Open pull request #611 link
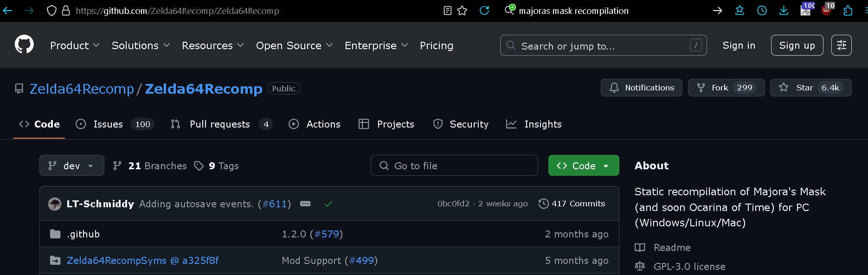Screen dimensions: 868x275 click(275, 204)
